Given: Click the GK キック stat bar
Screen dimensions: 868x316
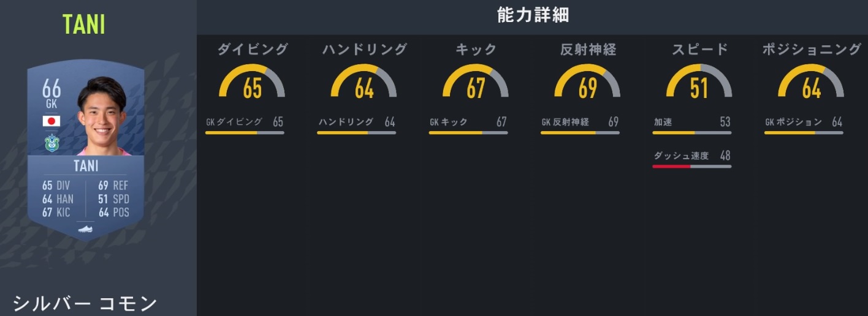Looking at the screenshot, I should tap(468, 132).
